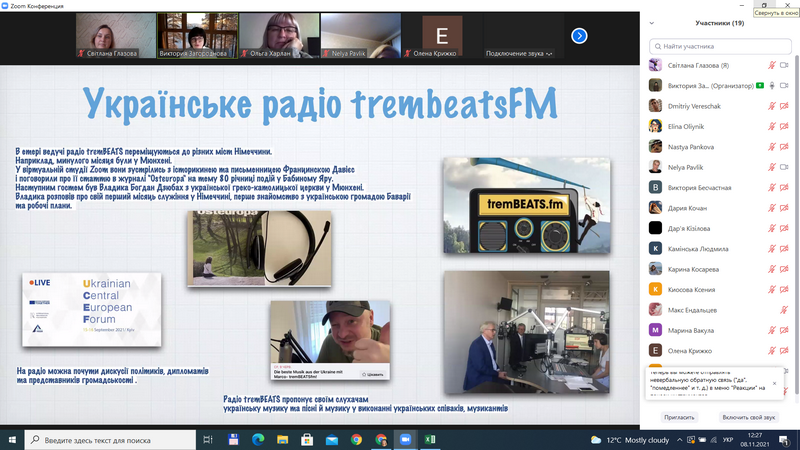Screen dimensions: 800x450
Task: Click the next-page arrow in the video strip
Action: click(579, 36)
